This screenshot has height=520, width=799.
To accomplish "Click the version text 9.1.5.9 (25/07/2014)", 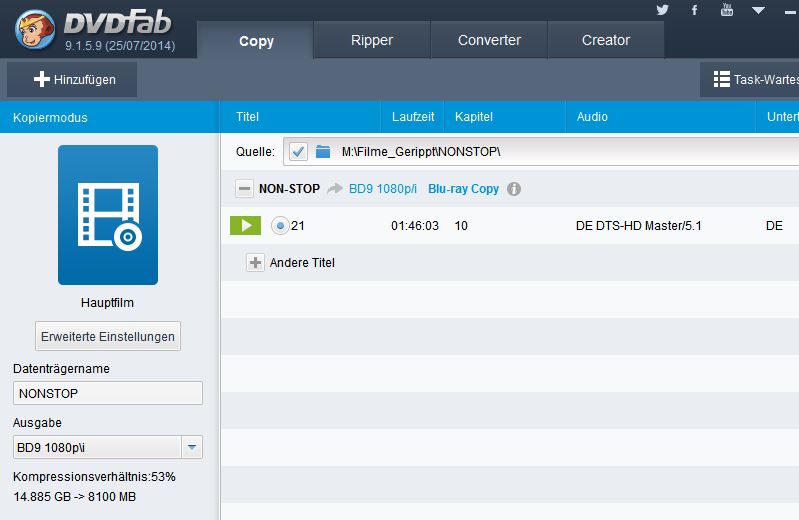I will tap(120, 46).
